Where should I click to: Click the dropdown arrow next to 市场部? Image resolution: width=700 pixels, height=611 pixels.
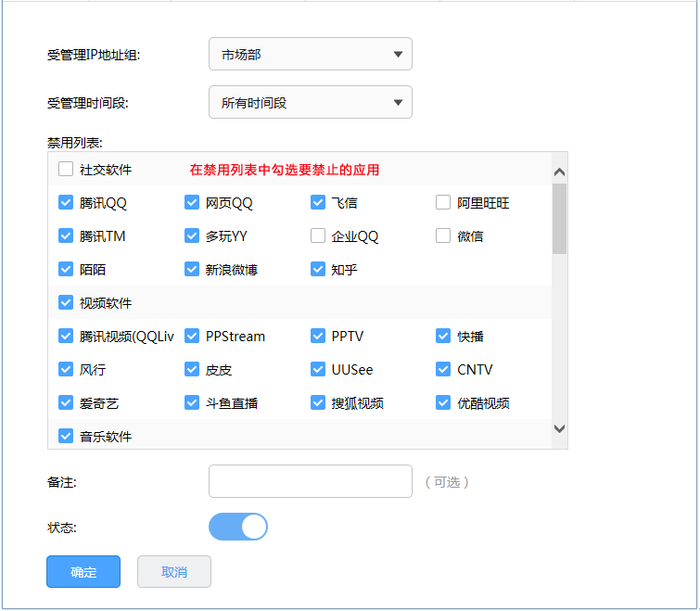point(398,55)
